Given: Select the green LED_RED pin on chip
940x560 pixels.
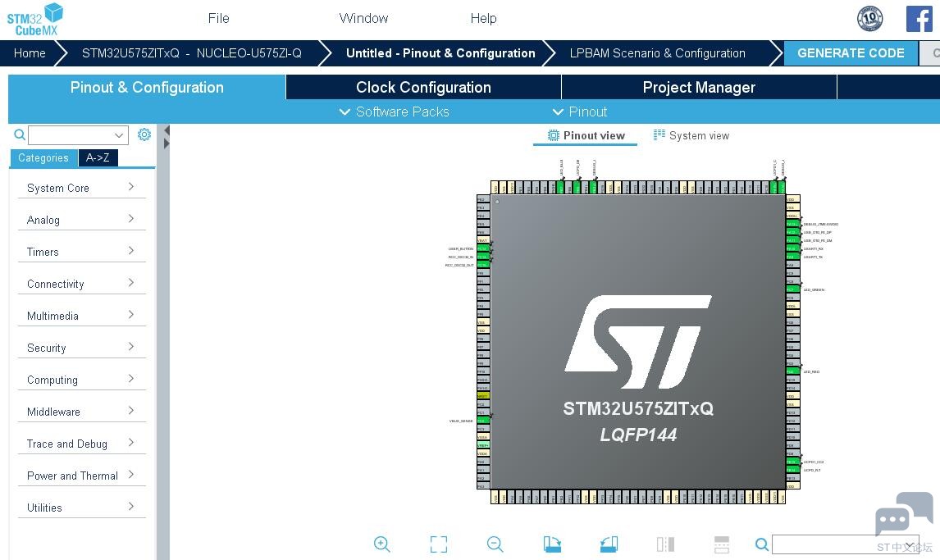Looking at the screenshot, I should [x=792, y=371].
